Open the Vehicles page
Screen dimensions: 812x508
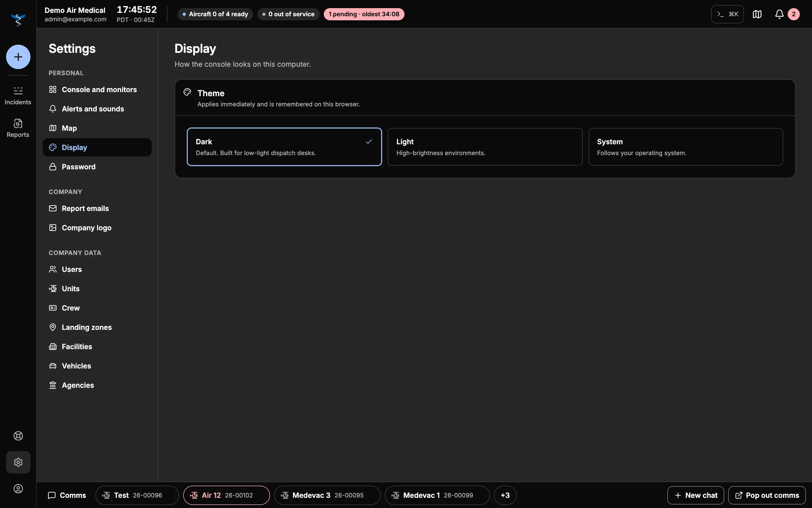[x=97, y=366]
